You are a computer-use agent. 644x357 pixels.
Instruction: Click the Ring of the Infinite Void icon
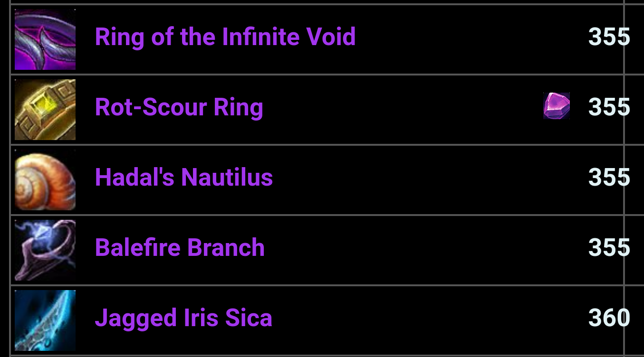[x=45, y=39]
